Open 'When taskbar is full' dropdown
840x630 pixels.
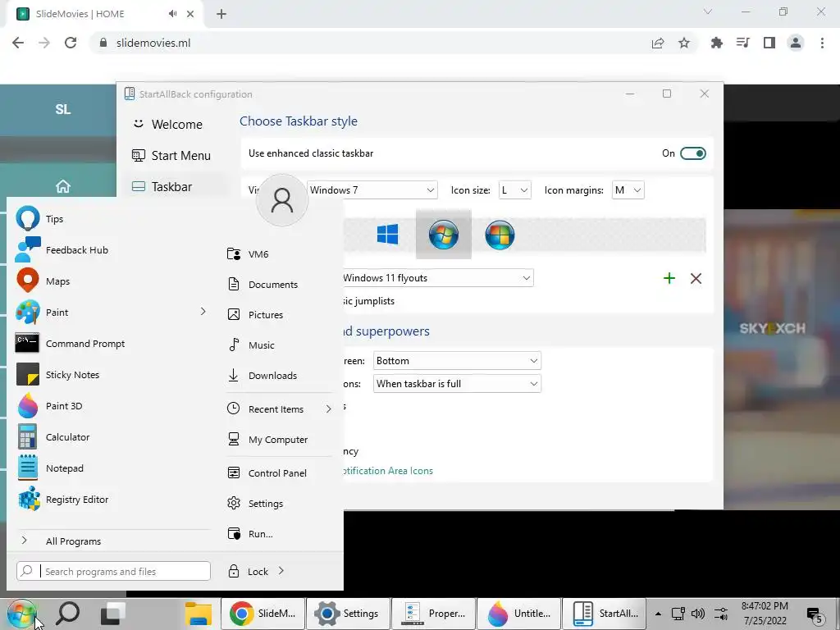point(457,384)
